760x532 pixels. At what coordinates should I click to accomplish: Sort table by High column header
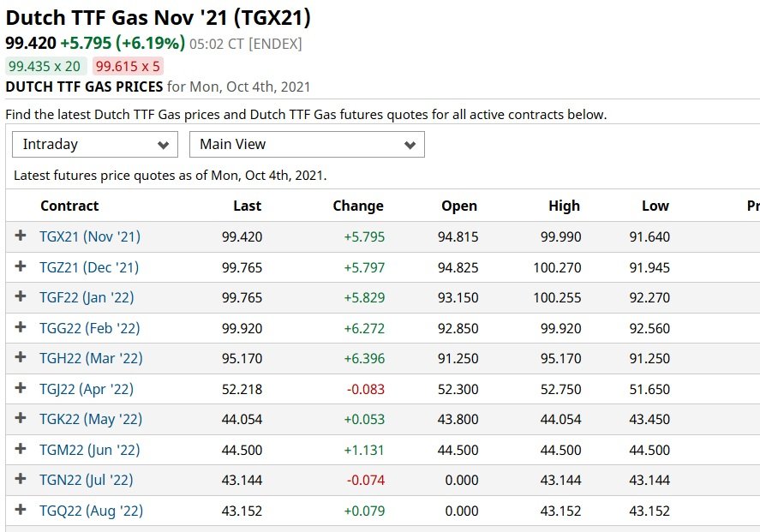coord(564,206)
